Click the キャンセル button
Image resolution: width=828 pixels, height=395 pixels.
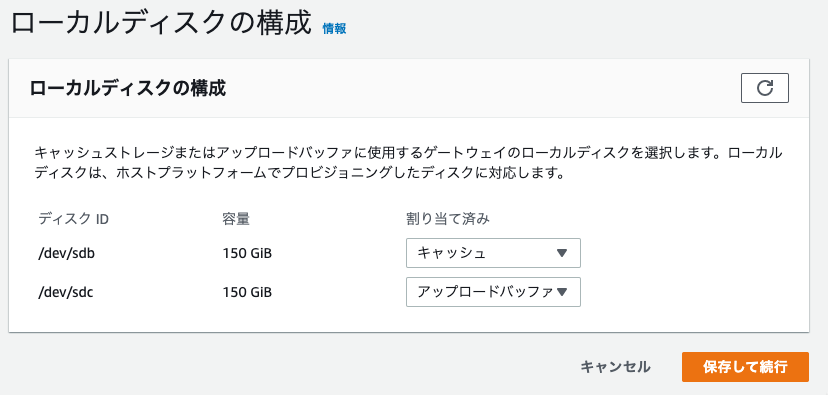coord(615,367)
